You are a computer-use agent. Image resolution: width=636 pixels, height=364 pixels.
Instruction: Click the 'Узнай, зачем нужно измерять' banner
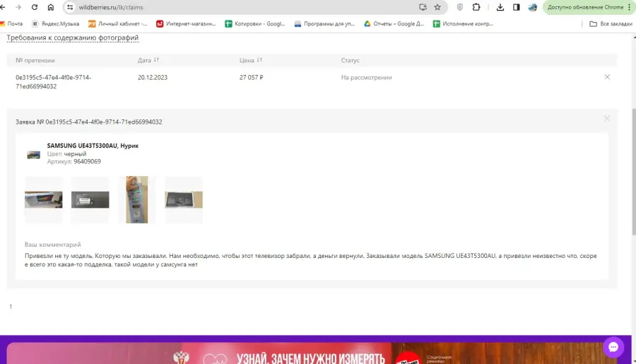point(310,354)
